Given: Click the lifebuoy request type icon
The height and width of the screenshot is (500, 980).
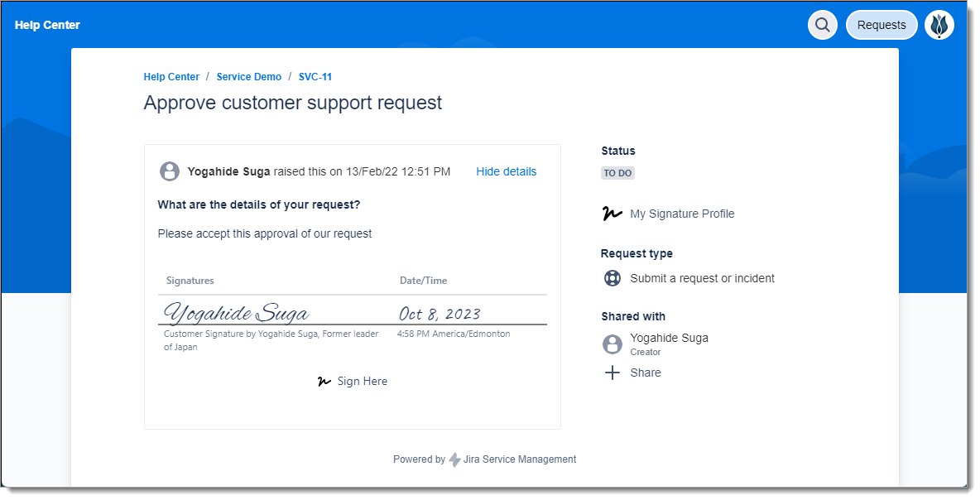Looking at the screenshot, I should 612,278.
